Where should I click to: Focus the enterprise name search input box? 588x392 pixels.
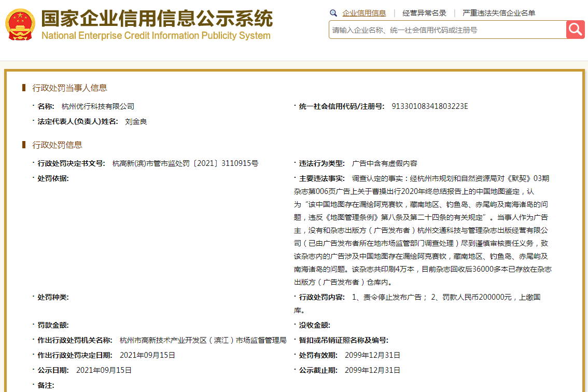pos(447,30)
